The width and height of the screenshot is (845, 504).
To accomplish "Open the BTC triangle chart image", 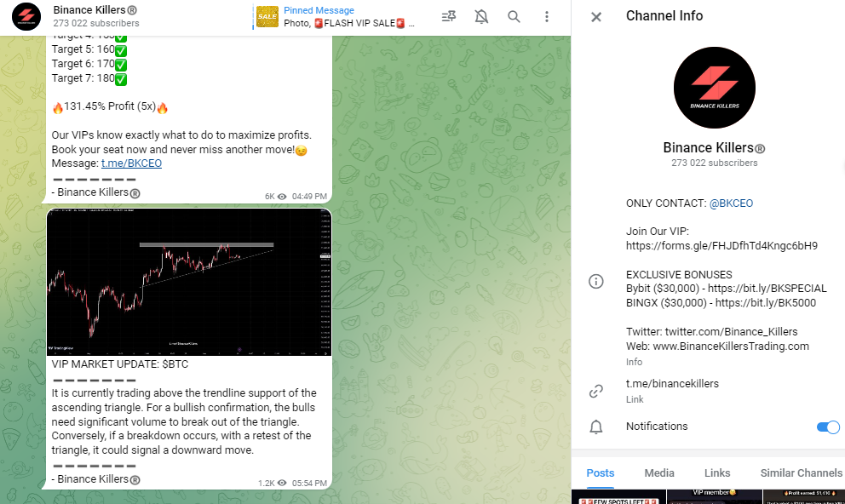I will (x=189, y=282).
